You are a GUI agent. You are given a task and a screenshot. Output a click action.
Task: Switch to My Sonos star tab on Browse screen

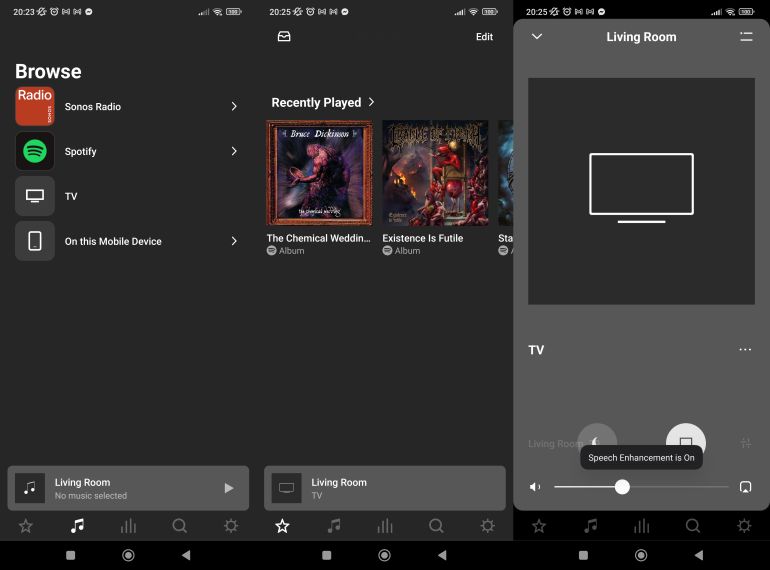[26, 526]
